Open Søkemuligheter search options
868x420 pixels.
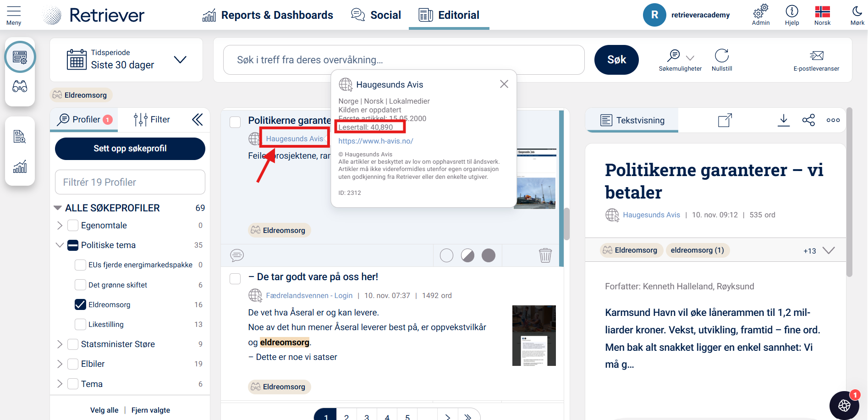click(x=680, y=60)
